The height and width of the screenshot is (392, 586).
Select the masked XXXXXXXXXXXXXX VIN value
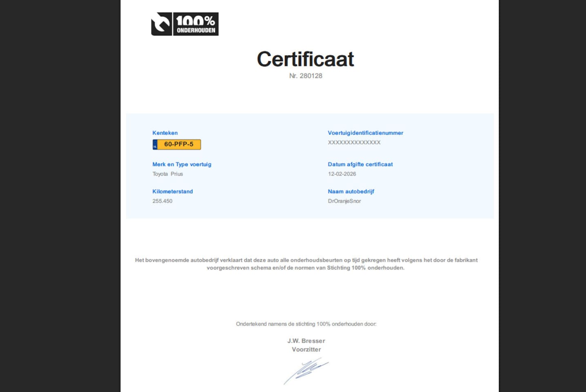tap(354, 143)
